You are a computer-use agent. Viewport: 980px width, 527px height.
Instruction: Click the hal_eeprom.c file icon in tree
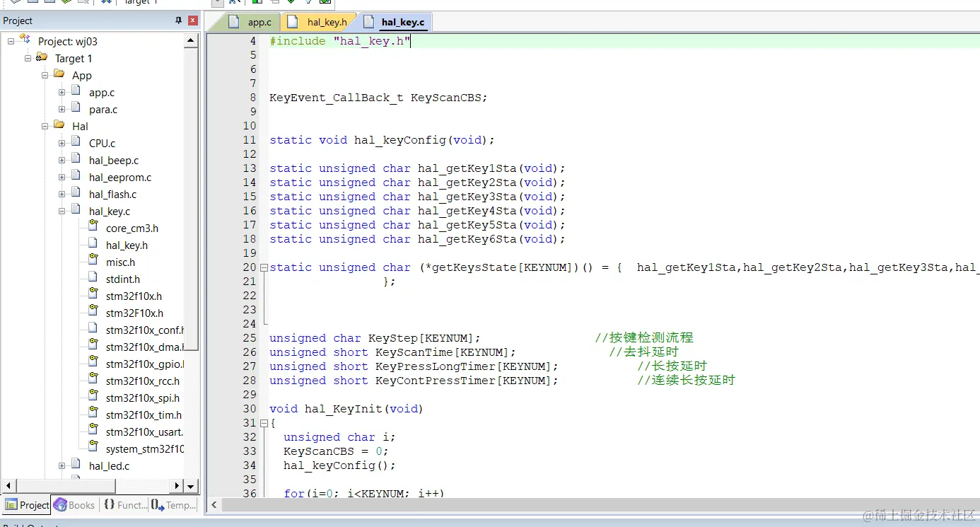76,176
